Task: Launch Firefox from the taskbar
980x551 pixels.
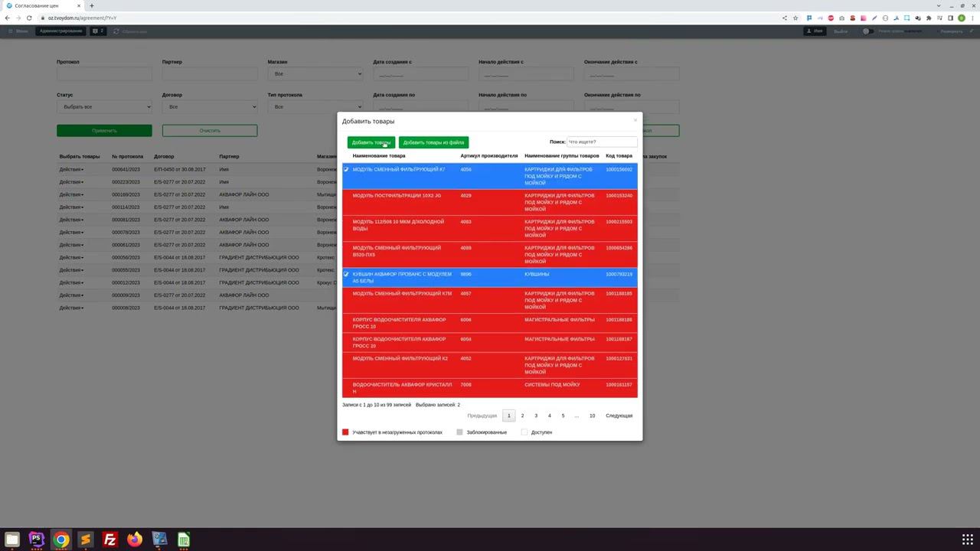Action: pos(135,540)
